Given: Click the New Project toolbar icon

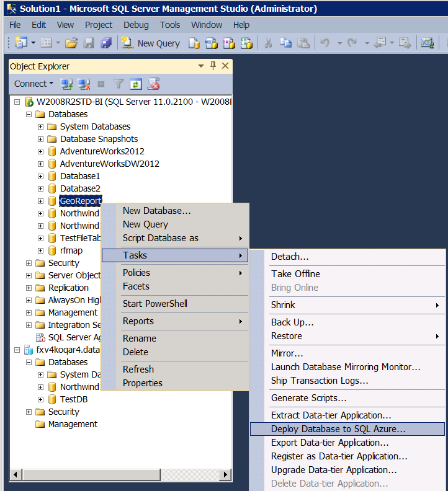Looking at the screenshot, I should click(x=21, y=42).
